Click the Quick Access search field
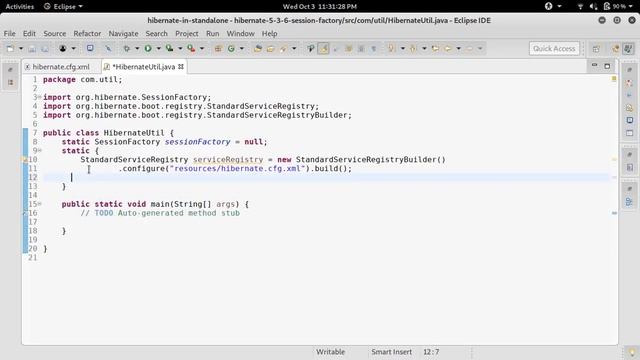Image resolution: width=640 pixels, height=360 pixels. (x=554, y=49)
